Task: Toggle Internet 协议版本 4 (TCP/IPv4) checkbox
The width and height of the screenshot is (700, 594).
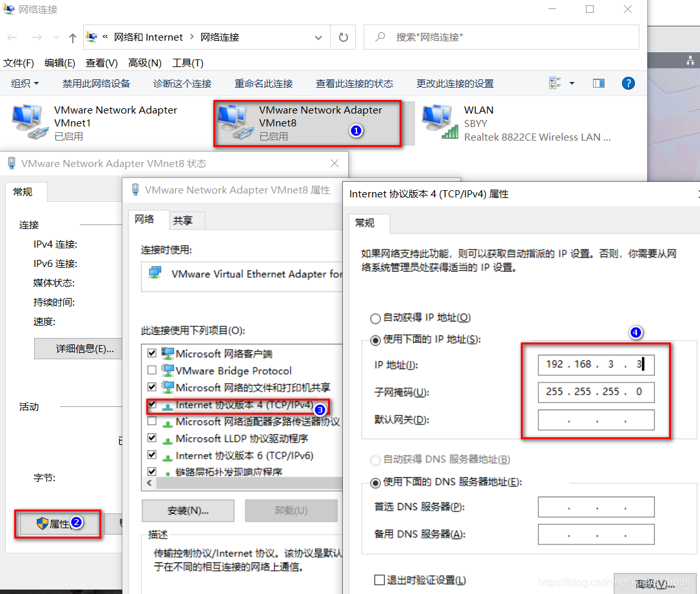Action: click(151, 404)
